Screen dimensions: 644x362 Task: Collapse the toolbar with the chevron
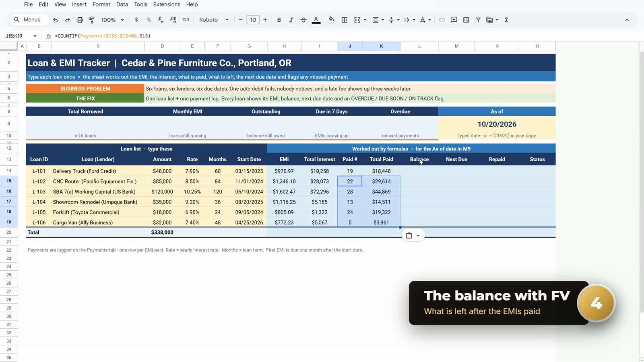point(627,20)
